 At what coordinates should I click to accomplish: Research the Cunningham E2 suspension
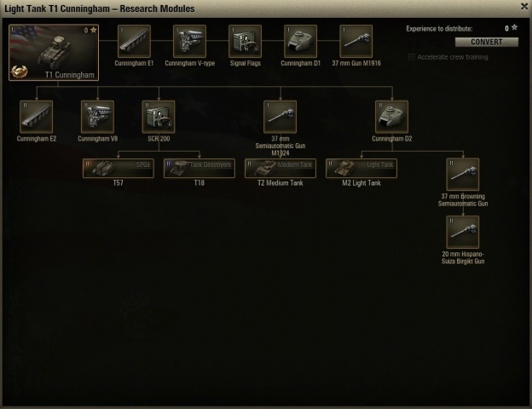pos(37,117)
